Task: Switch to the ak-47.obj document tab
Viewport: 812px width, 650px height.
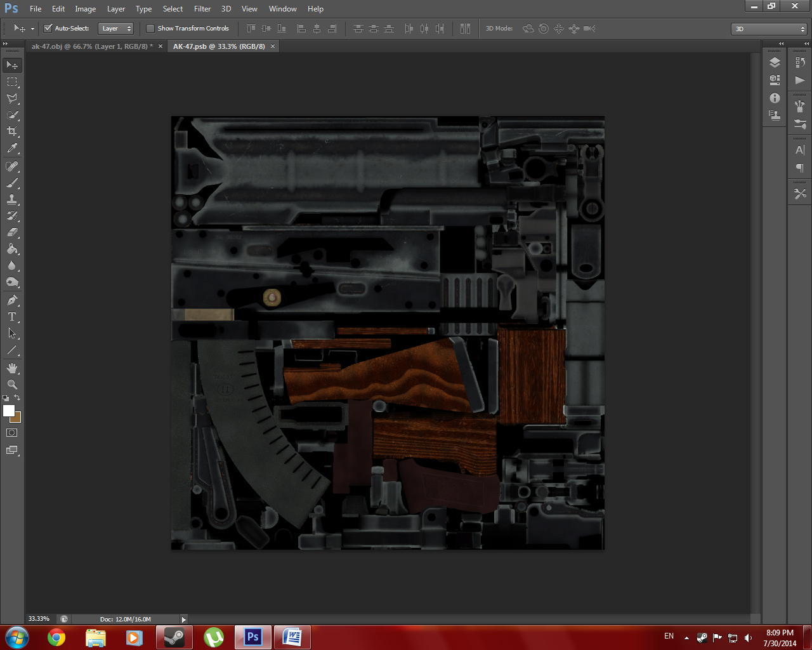Action: coord(91,46)
